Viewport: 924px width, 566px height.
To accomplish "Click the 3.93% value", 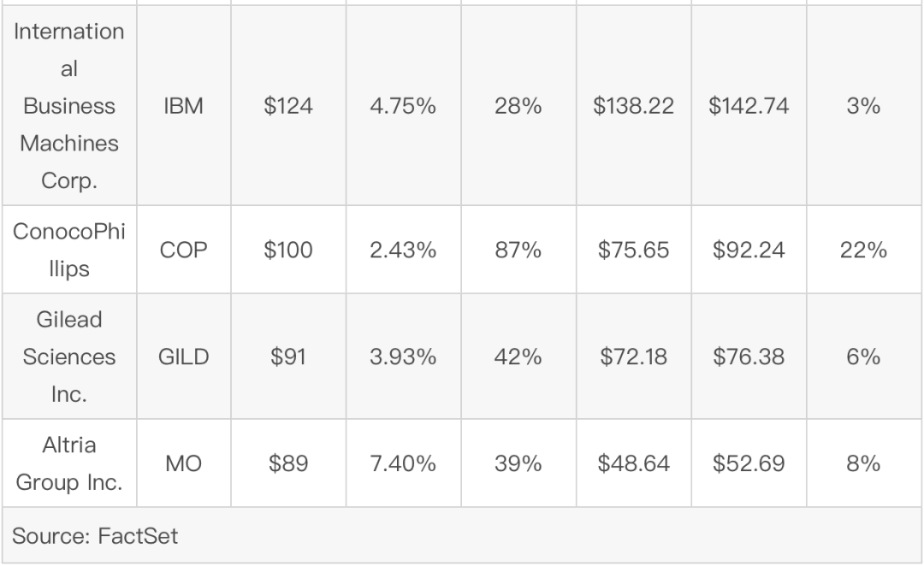I will (x=403, y=357).
